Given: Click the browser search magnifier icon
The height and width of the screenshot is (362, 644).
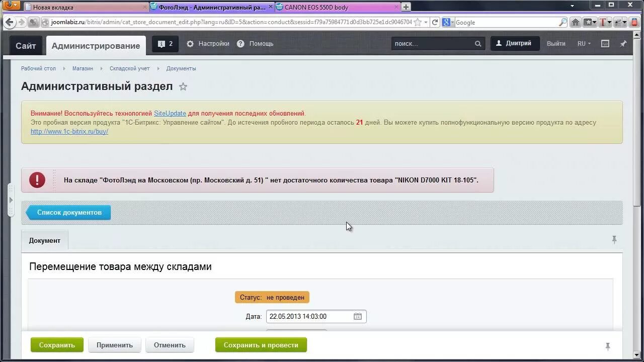Looking at the screenshot, I should click(563, 22).
